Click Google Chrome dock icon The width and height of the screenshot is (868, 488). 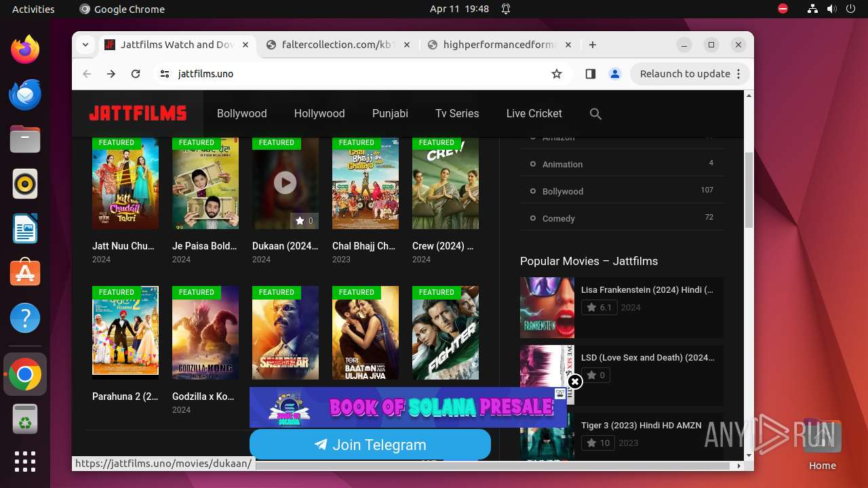click(x=25, y=374)
